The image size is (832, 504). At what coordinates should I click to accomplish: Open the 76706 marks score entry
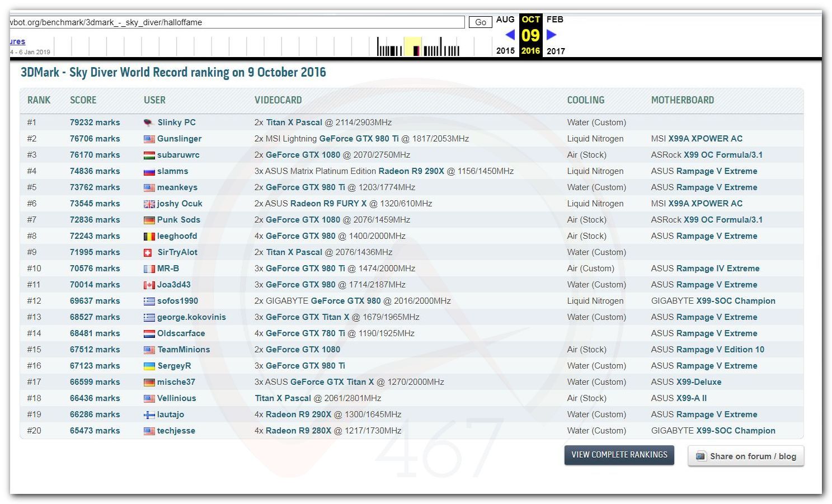[95, 139]
